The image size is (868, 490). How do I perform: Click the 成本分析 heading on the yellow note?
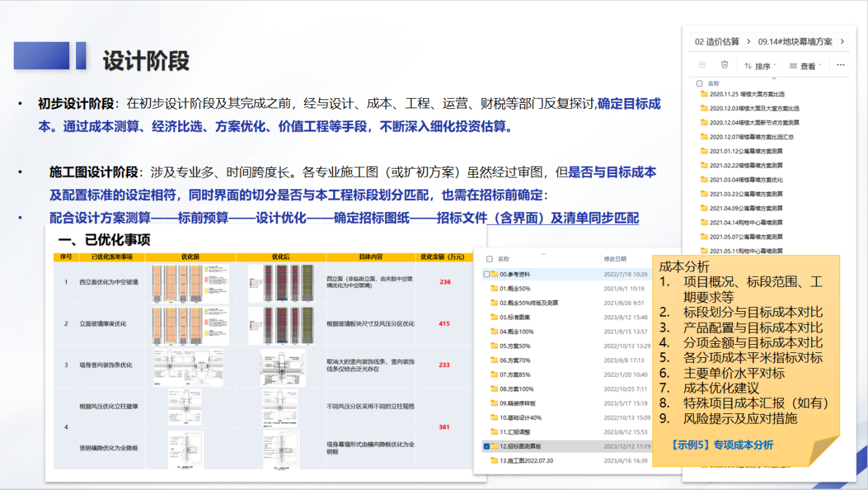[x=684, y=267]
